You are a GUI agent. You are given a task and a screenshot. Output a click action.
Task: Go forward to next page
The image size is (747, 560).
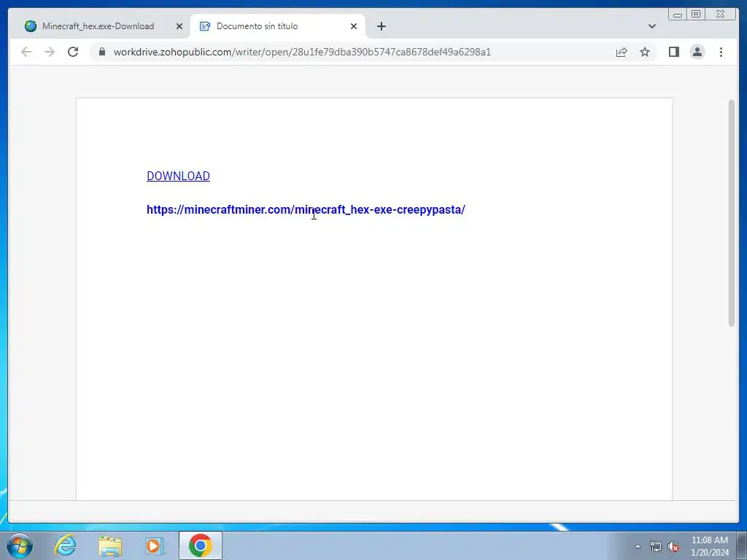(50, 52)
